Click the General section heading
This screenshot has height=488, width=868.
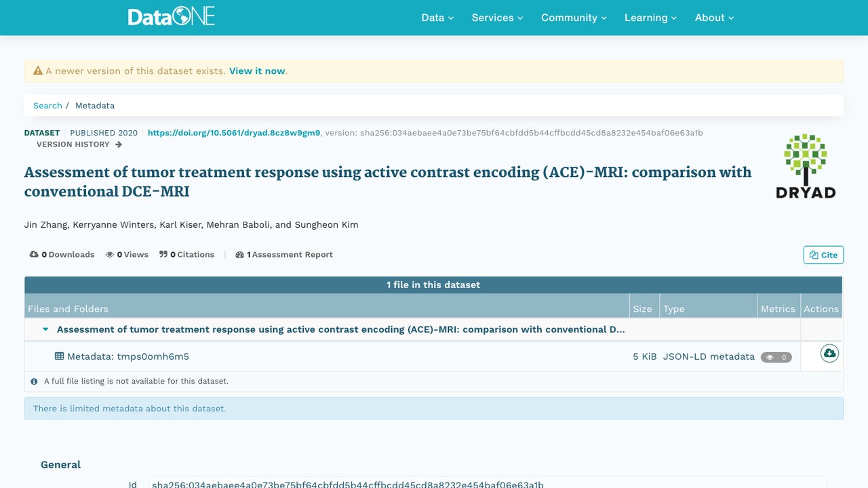tap(60, 465)
